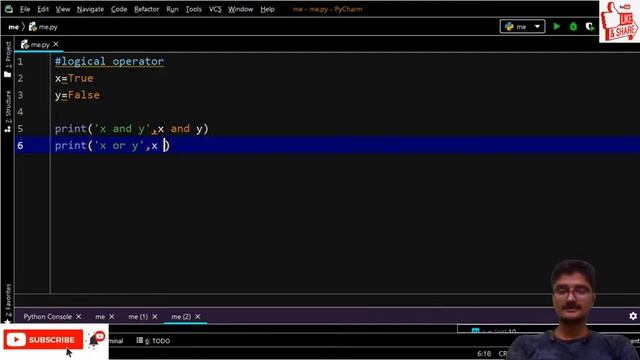
Task: Open the Project tool window sidebar button
Action: click(8, 59)
